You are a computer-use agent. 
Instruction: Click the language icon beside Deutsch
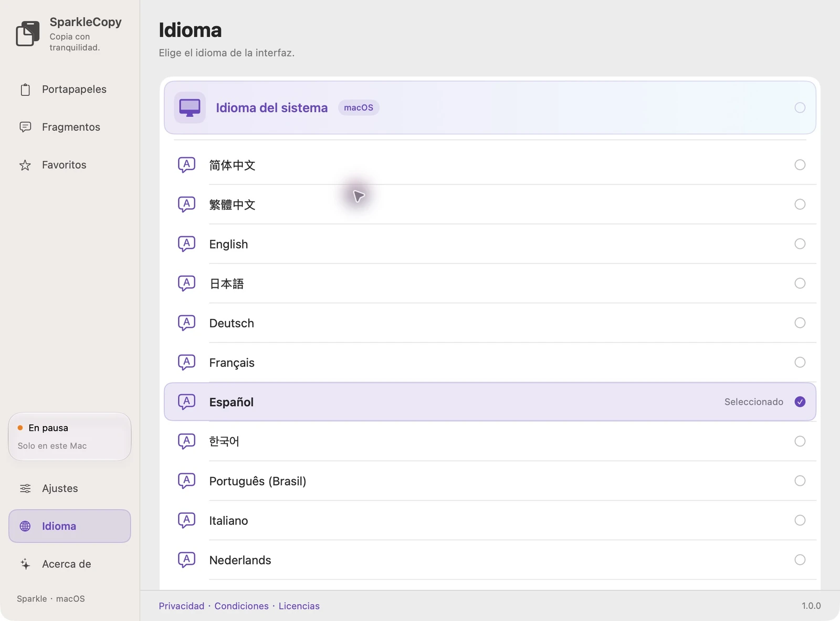187,323
